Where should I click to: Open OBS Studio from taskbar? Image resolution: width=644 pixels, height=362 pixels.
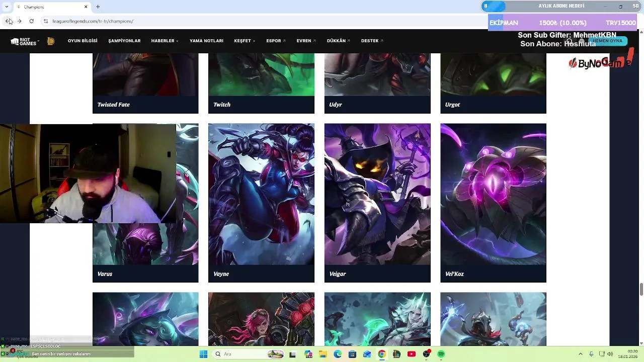click(x=426, y=354)
